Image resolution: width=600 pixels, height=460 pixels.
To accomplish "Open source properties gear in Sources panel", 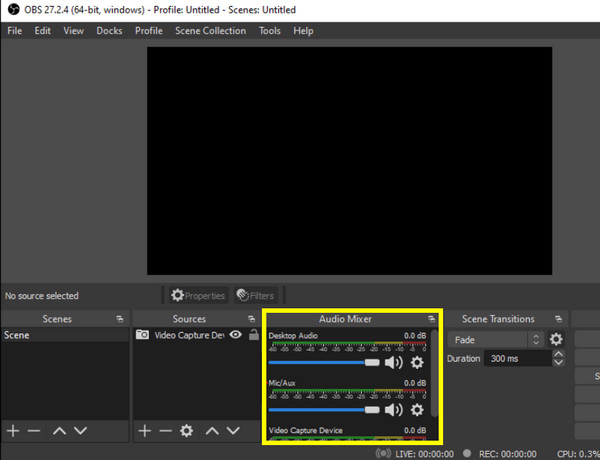I will pos(186,431).
